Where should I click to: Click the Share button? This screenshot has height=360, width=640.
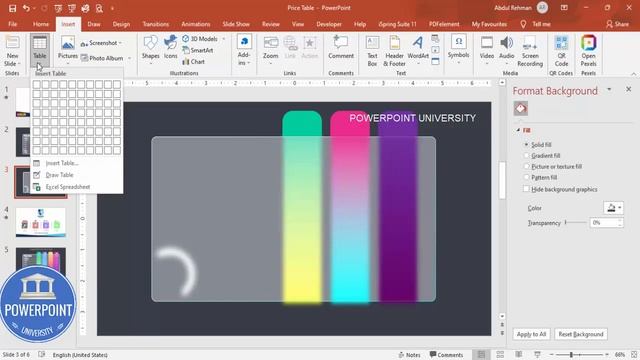[x=618, y=24]
